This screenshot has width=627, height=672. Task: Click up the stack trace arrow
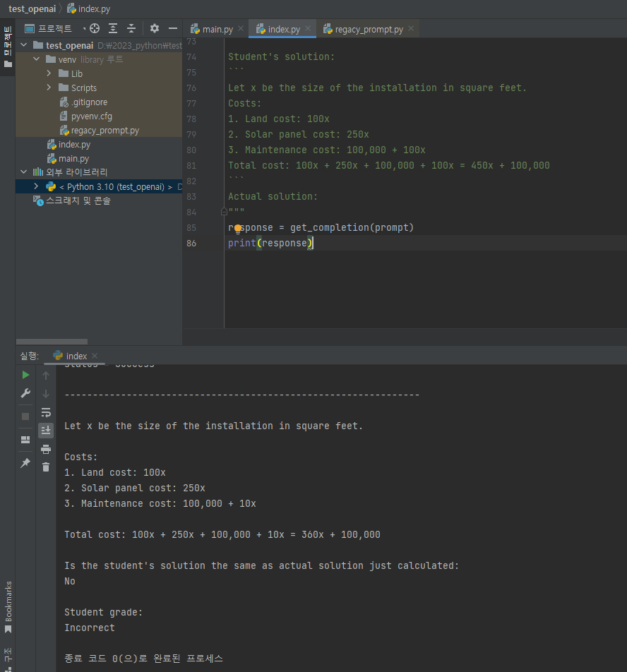coord(46,376)
